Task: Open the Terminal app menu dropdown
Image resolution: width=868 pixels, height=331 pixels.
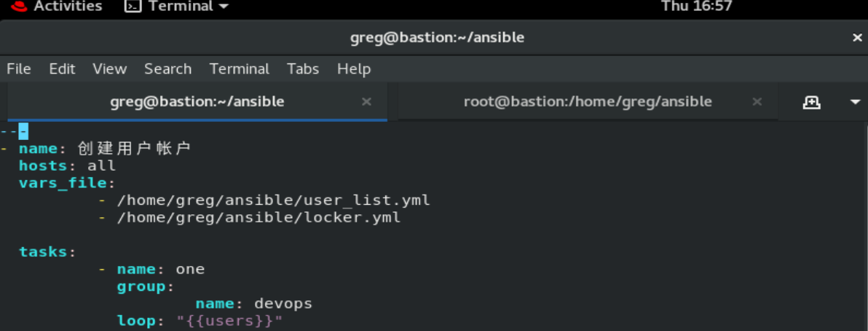Action: (x=177, y=6)
